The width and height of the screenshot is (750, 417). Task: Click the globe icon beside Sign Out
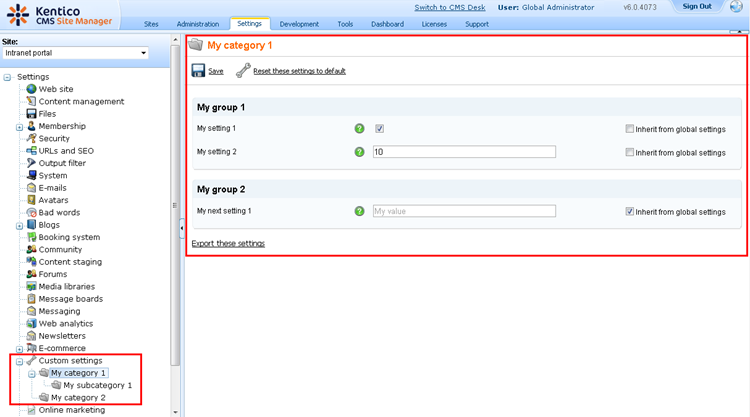point(736,7)
